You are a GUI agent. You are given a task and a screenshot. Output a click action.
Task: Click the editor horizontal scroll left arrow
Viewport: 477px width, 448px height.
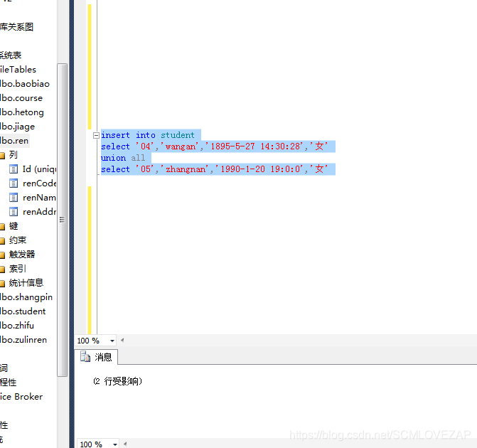(122, 340)
